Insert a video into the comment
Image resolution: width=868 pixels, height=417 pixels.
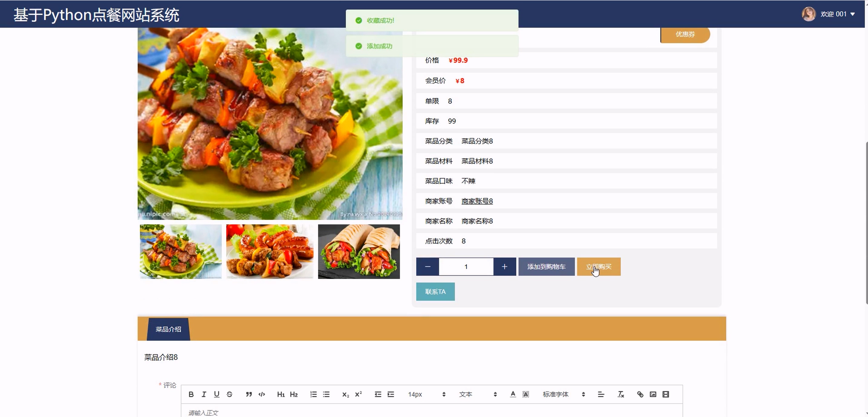tap(666, 394)
